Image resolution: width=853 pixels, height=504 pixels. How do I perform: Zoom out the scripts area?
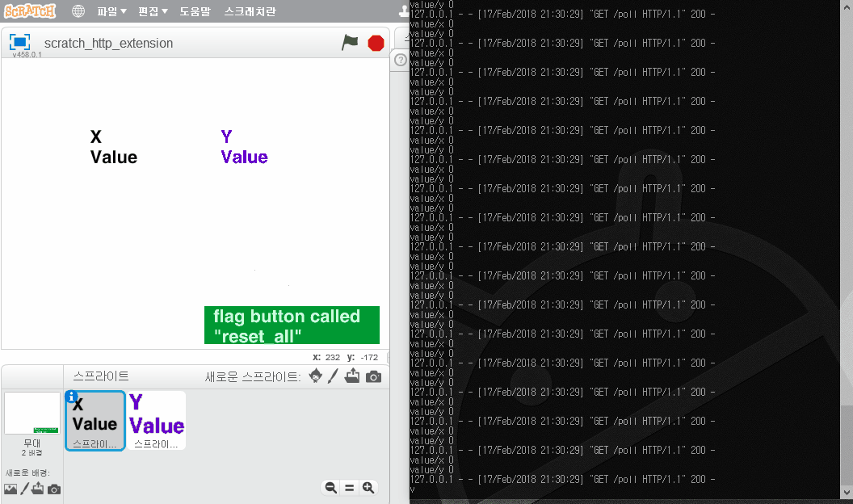click(330, 488)
